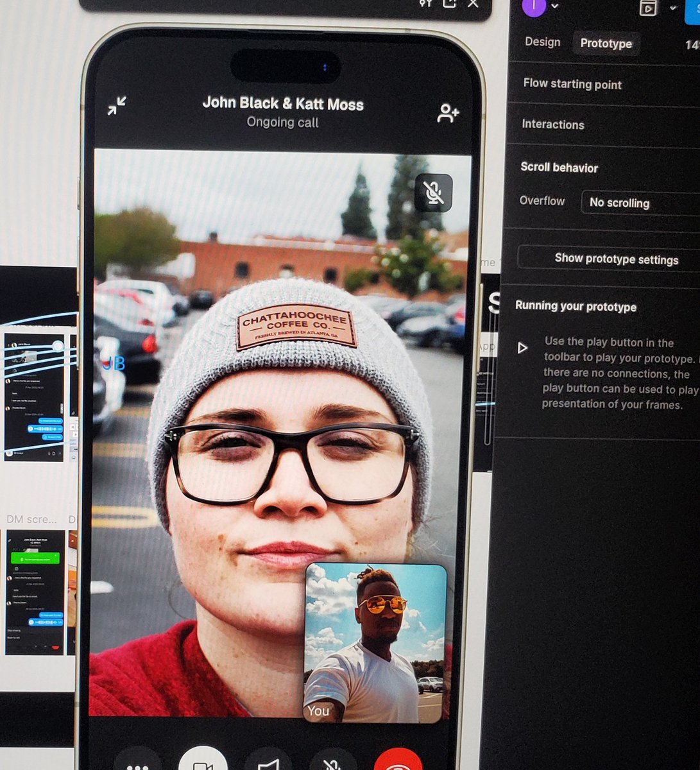
Task: Click the Flow starting point section
Action: coord(572,84)
